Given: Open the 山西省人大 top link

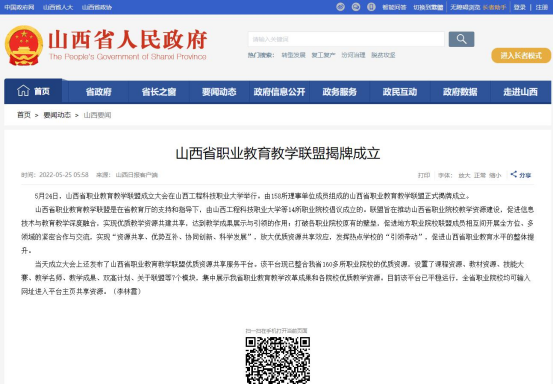Looking at the screenshot, I should tap(58, 7).
